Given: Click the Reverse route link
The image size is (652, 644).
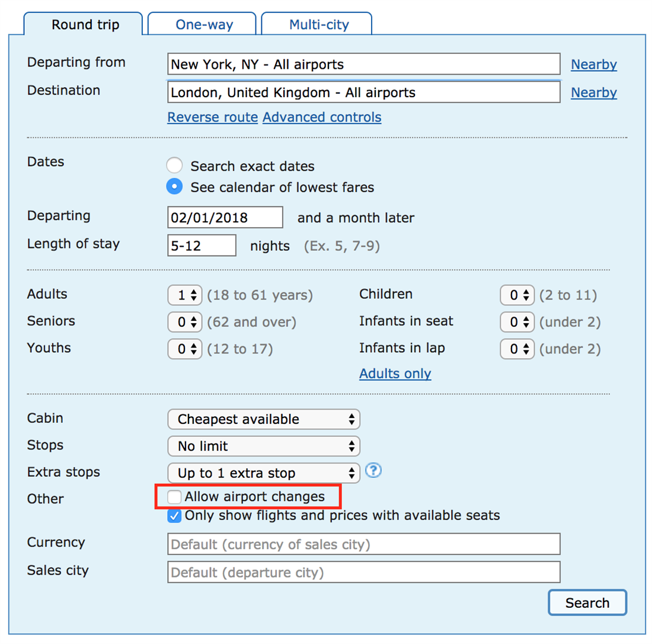Looking at the screenshot, I should point(212,117).
